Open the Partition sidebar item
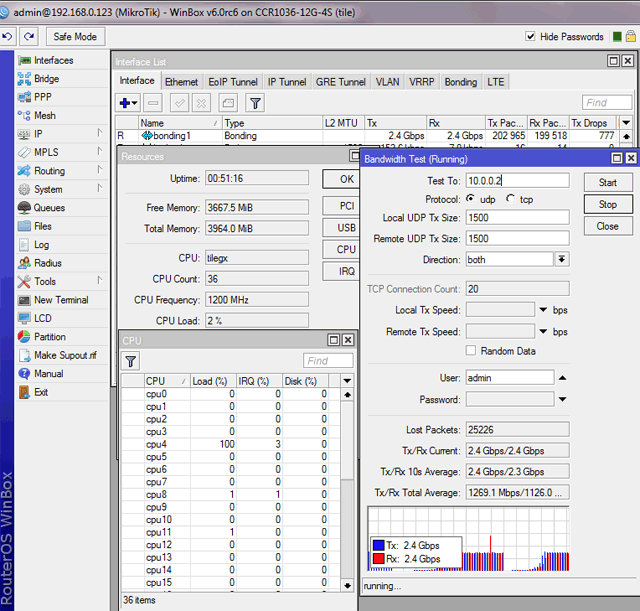This screenshot has width=640, height=611. (49, 337)
